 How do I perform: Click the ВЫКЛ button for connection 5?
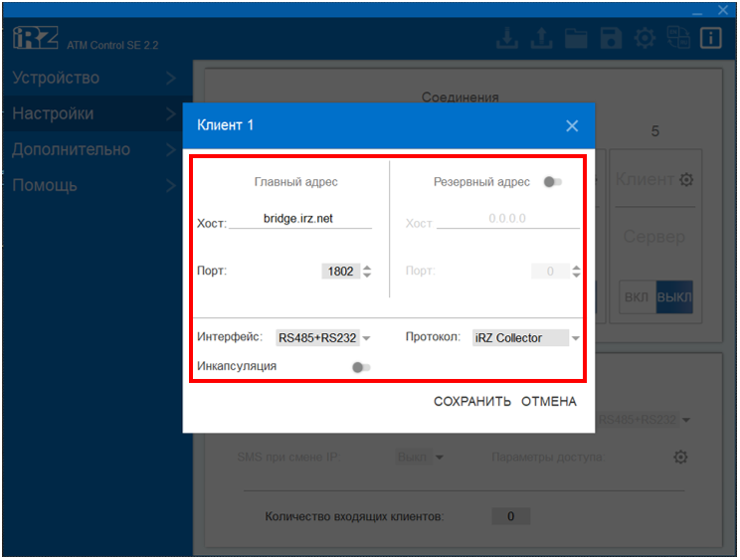[673, 297]
